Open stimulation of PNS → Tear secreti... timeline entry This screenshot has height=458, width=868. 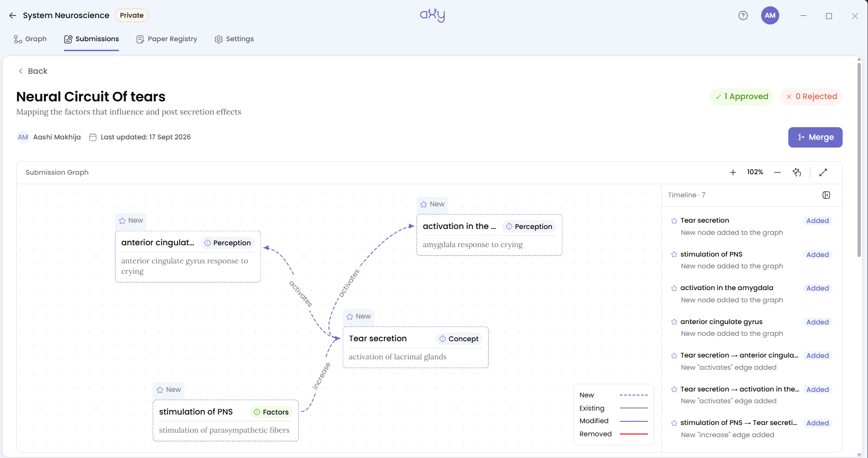point(751,429)
